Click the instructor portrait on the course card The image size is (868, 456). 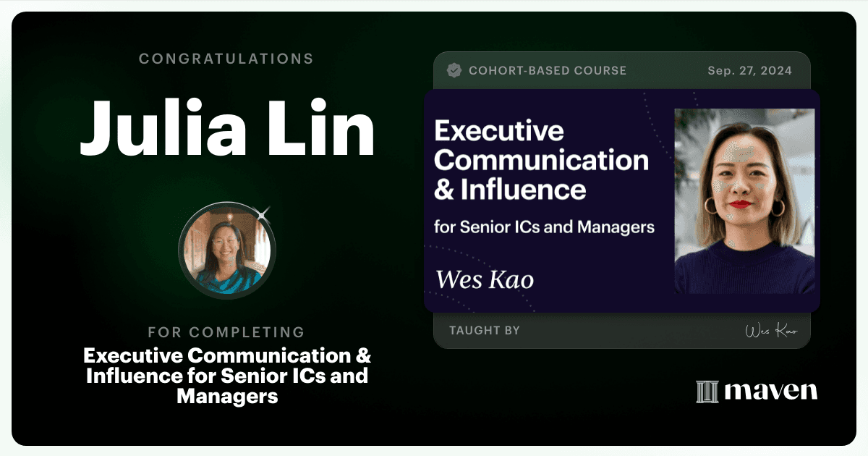click(744, 201)
